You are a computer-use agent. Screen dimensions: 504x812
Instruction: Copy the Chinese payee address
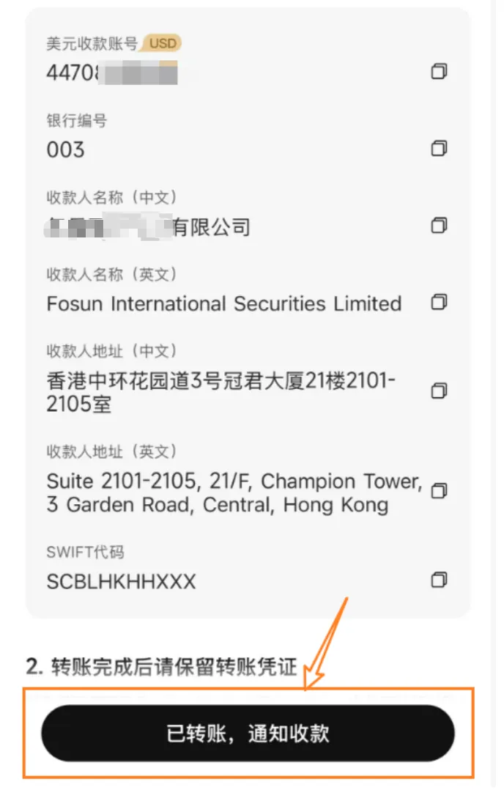point(439,390)
